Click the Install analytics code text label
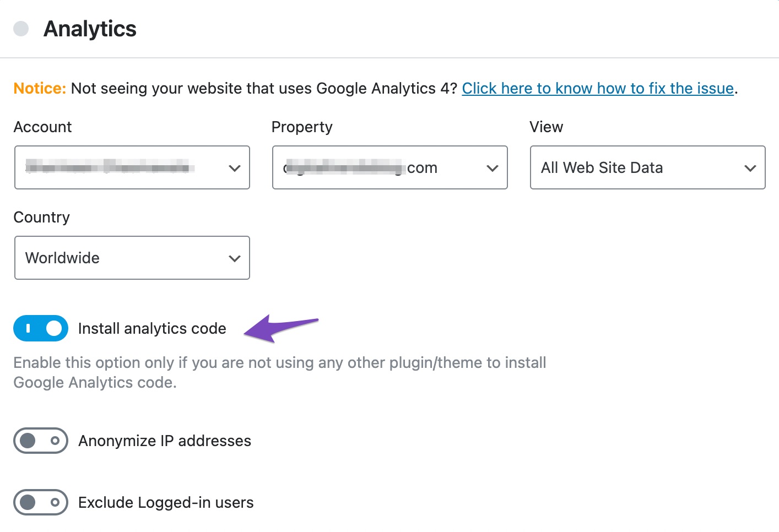Screen dimensions: 779x532 (x=152, y=328)
